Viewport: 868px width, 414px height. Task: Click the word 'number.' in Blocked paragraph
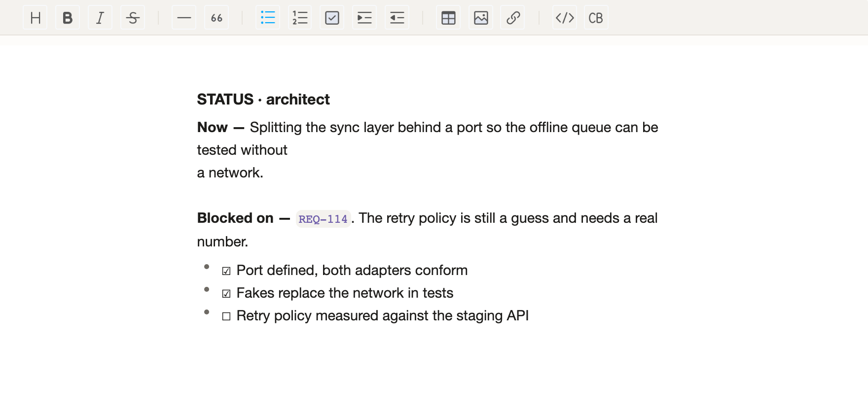[x=222, y=241]
